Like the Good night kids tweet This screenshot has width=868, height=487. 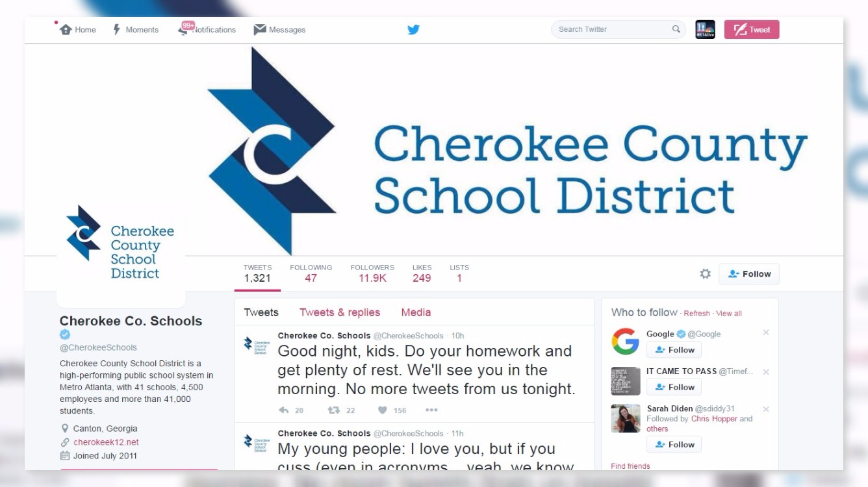click(x=383, y=410)
